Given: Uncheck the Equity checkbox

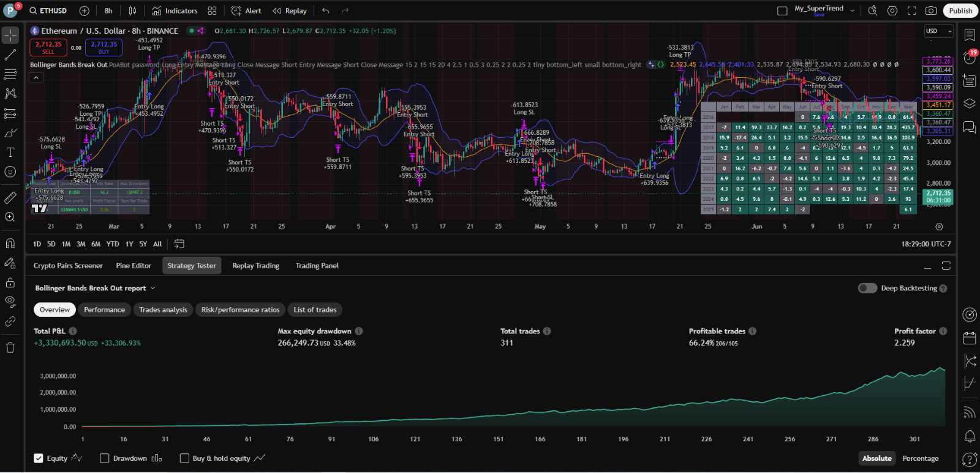Looking at the screenshot, I should pyautogui.click(x=39, y=458).
